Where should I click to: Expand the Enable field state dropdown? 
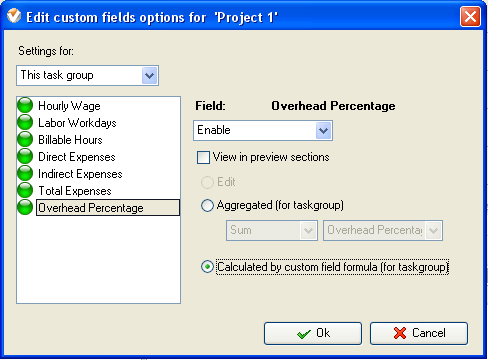263,130
